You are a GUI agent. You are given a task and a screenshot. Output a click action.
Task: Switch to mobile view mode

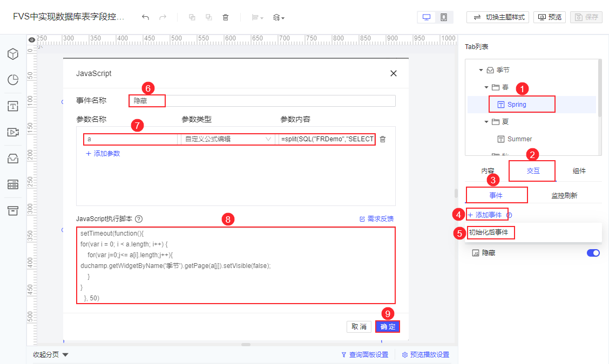click(444, 17)
